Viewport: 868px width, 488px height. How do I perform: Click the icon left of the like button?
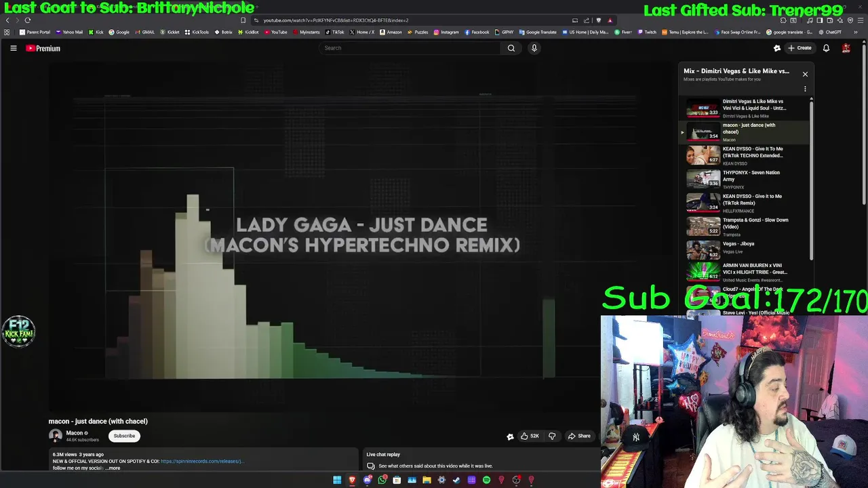(510, 436)
